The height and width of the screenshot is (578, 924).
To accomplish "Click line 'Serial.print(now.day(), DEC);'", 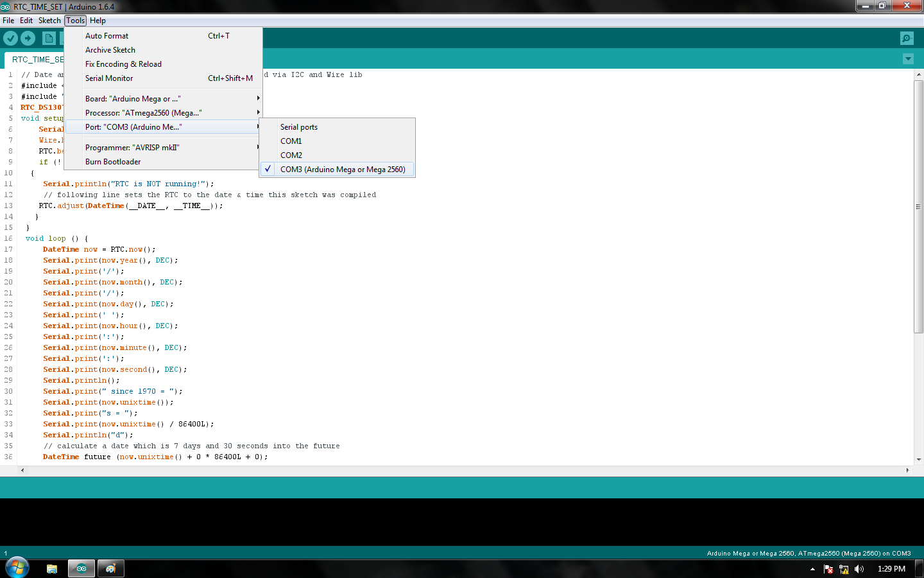I will coord(108,304).
